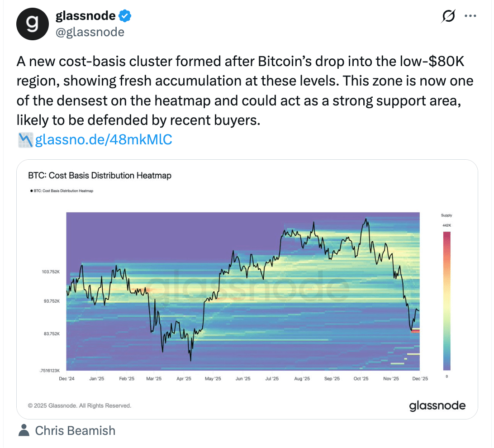Click the Grok slashed-circle icon
The image size is (494, 448).
click(448, 17)
